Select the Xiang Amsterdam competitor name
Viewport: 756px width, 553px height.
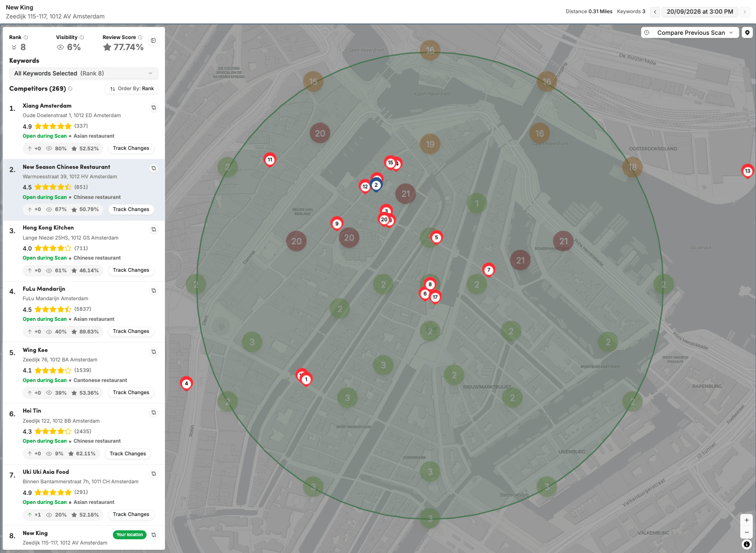pyautogui.click(x=47, y=106)
